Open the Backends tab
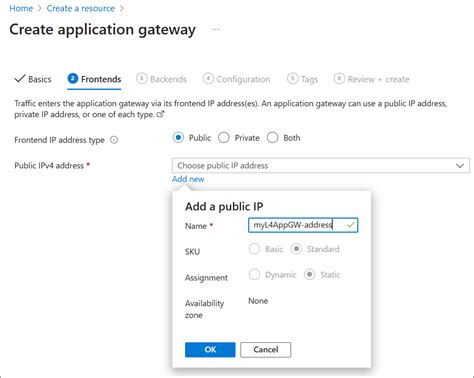The image size is (474, 378). pyautogui.click(x=161, y=79)
